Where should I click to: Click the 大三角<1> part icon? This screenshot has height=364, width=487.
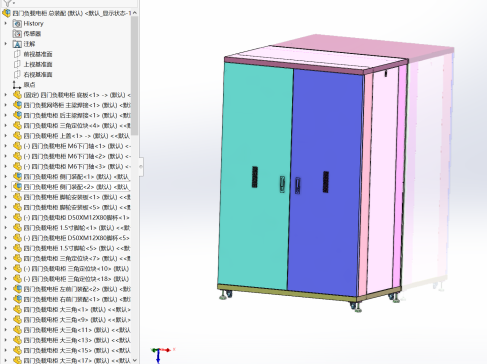[x=17, y=309]
